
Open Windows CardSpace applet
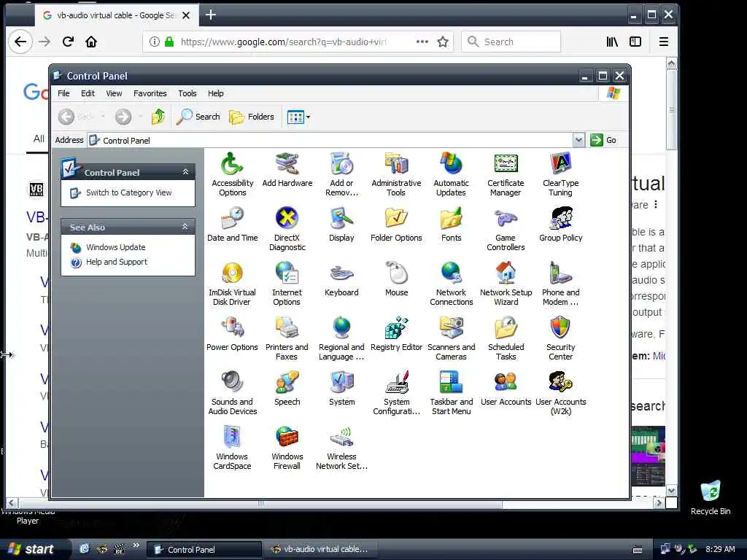click(x=232, y=448)
